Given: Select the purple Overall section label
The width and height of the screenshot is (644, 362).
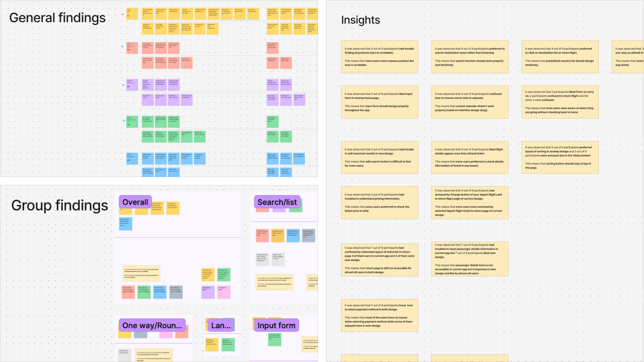Looking at the screenshot, I should [x=135, y=202].
